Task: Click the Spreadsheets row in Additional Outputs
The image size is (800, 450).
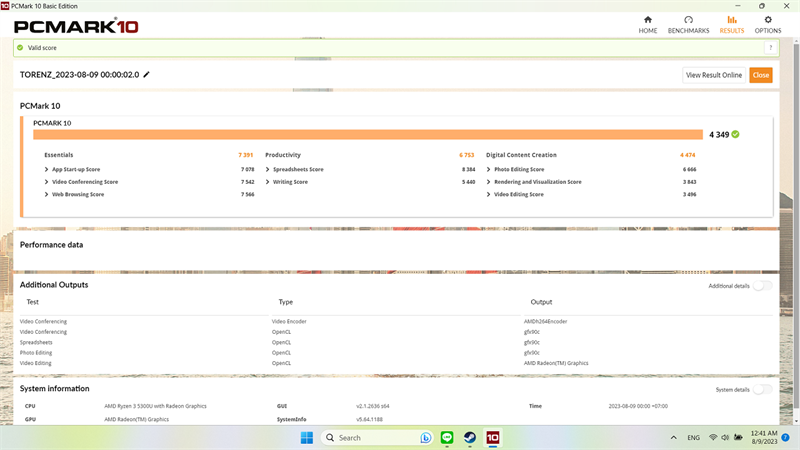Action: (36, 342)
